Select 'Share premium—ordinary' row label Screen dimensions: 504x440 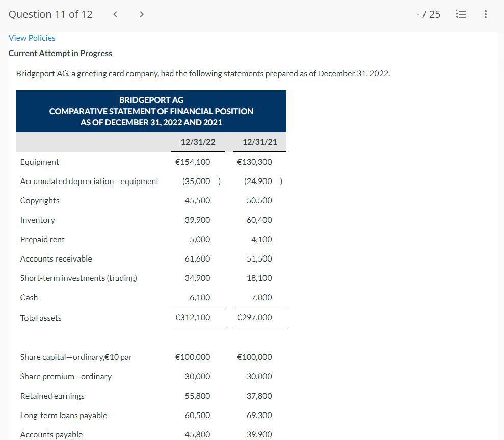(x=66, y=377)
